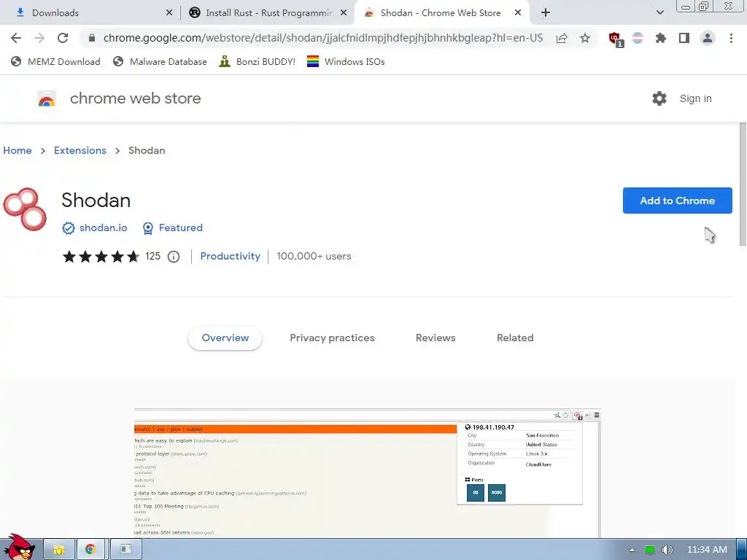
Task: Close the Shodan web store tab
Action: click(x=518, y=13)
